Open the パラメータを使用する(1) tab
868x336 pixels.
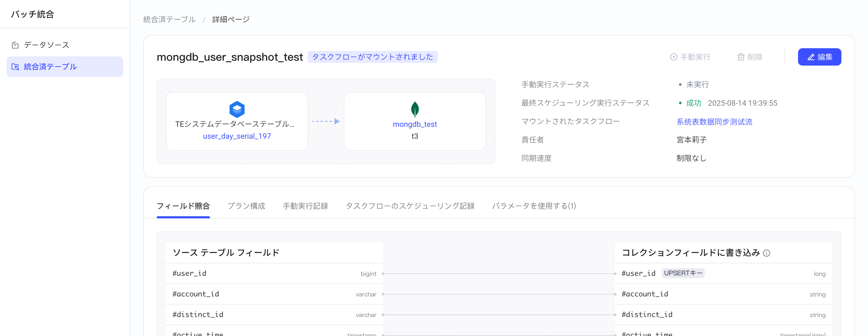[x=534, y=206]
